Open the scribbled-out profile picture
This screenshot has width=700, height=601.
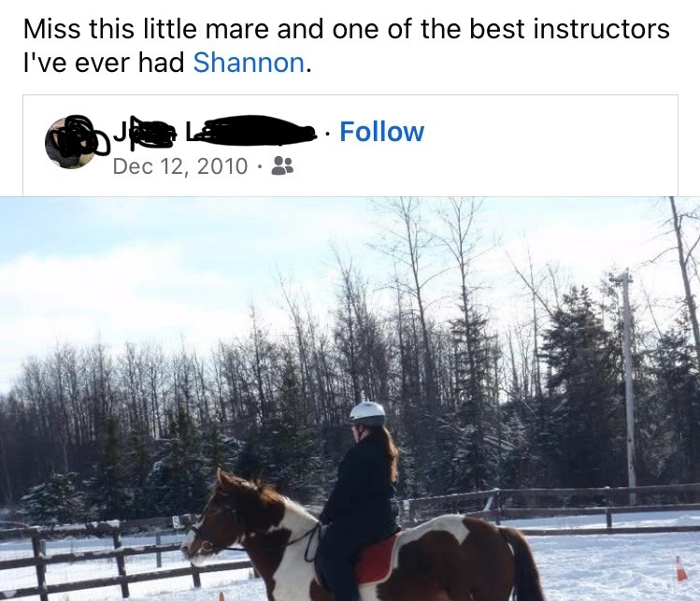[71, 142]
